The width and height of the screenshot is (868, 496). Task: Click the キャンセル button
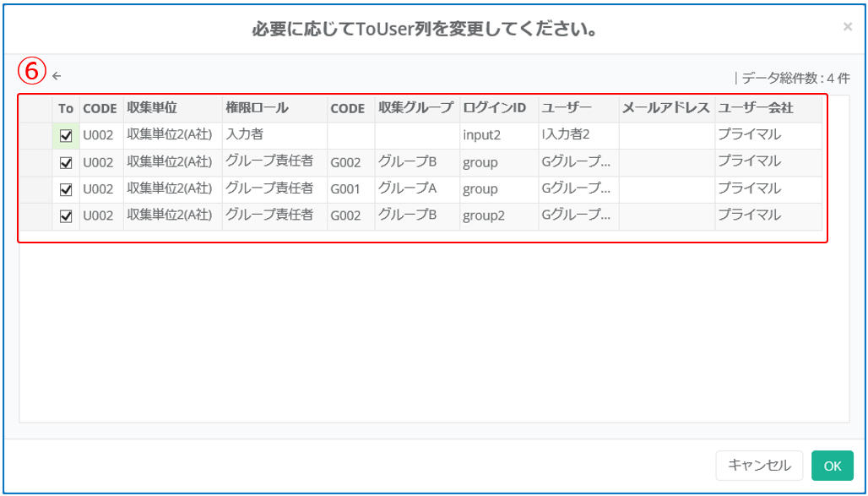759,466
